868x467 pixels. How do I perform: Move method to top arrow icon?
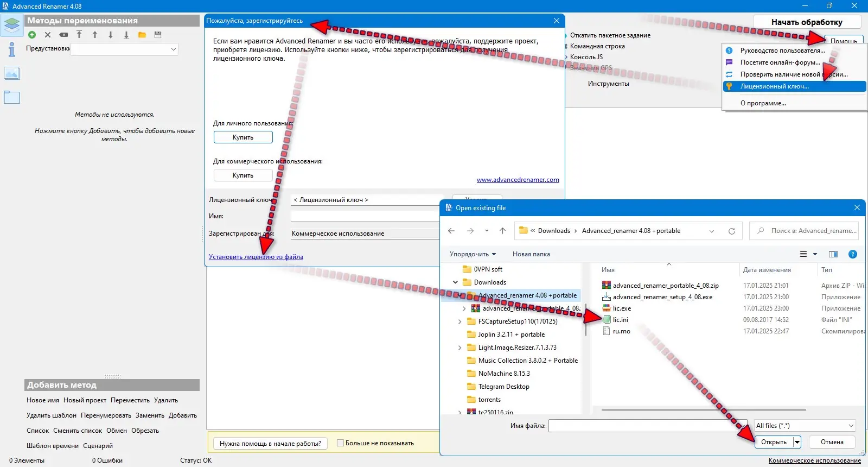[x=79, y=35]
